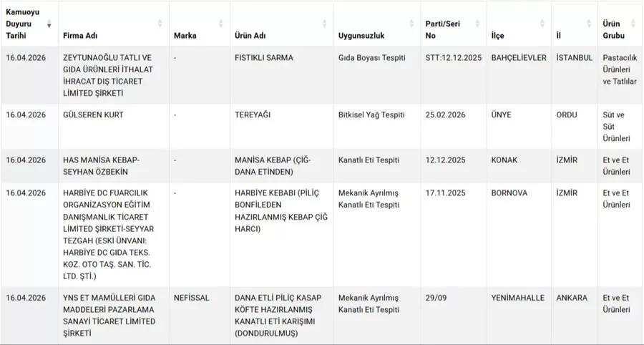Click sort arrows in Parti/Seri No header

point(477,24)
